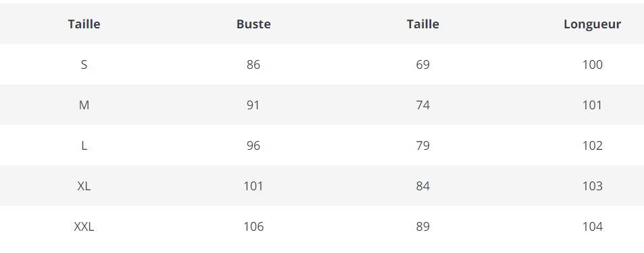Click length value 102
This screenshot has height=253, width=644.
pyautogui.click(x=592, y=146)
